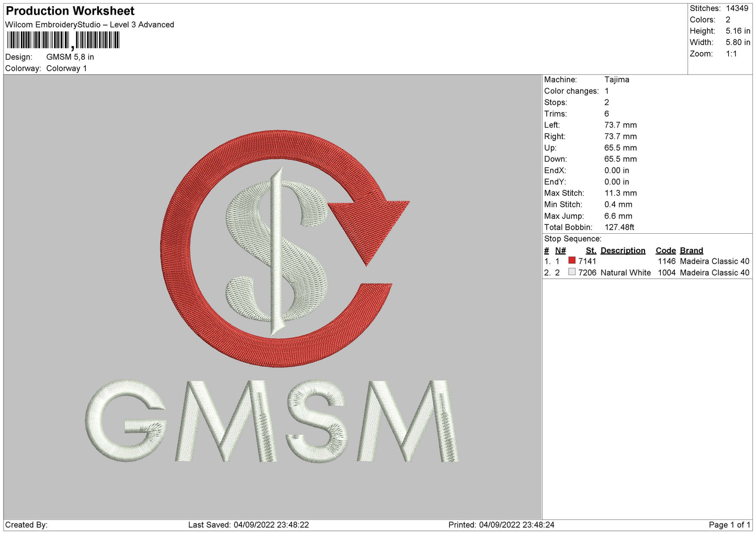Click the 'N#' column header
This screenshot has width=756, height=534.
(560, 251)
